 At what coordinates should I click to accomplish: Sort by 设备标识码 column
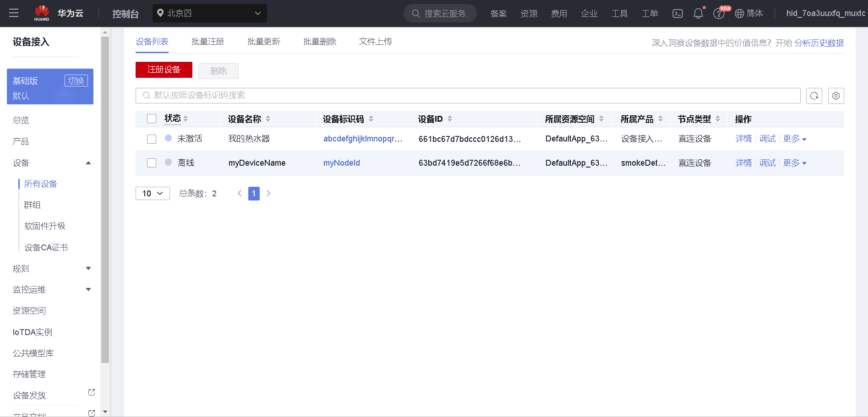(x=371, y=119)
